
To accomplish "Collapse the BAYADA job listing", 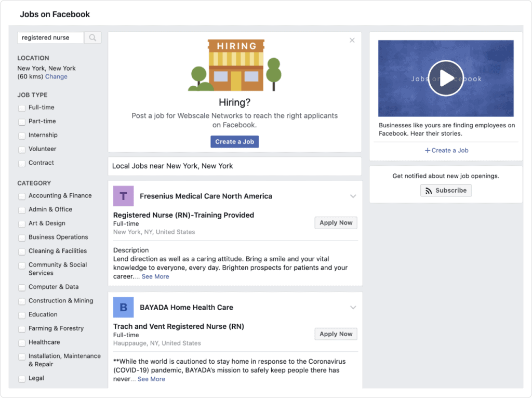I will (353, 307).
